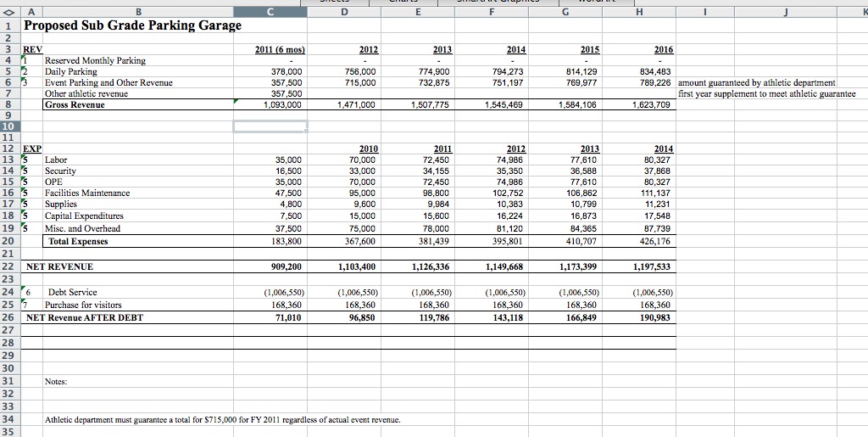This screenshot has width=868, height=437.
Task: Select column A header
Action: [31, 12]
